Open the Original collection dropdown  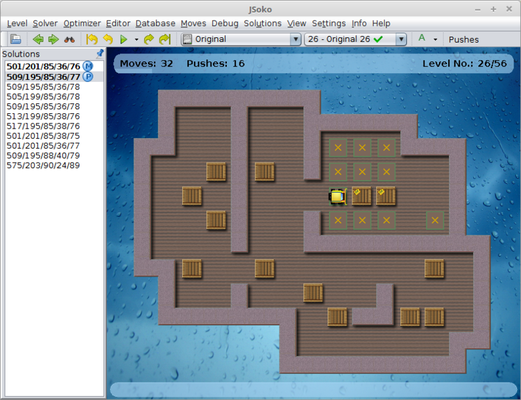click(295, 39)
